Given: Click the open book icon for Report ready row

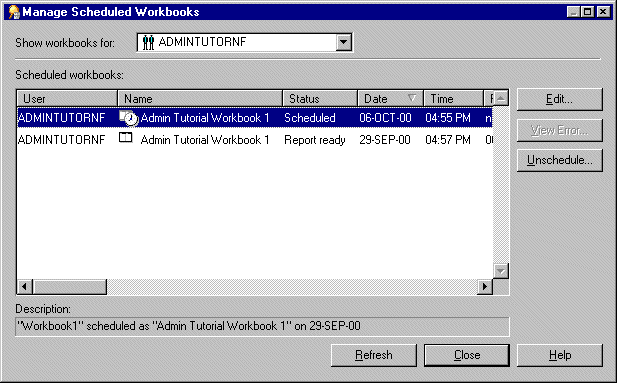Looking at the screenshot, I should (x=126, y=137).
